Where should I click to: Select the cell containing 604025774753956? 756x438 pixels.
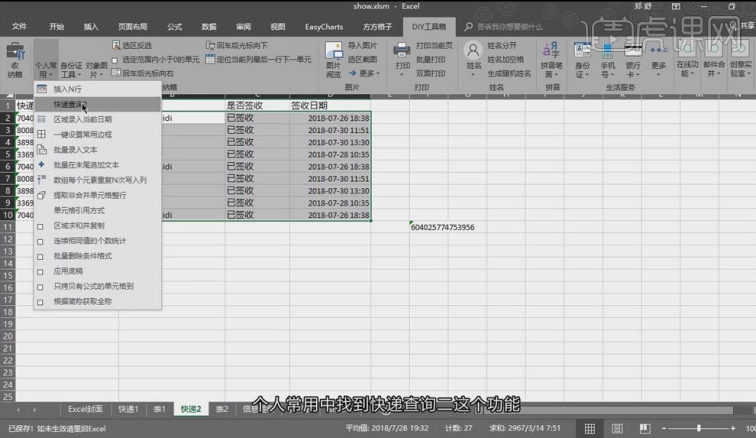tap(429, 227)
